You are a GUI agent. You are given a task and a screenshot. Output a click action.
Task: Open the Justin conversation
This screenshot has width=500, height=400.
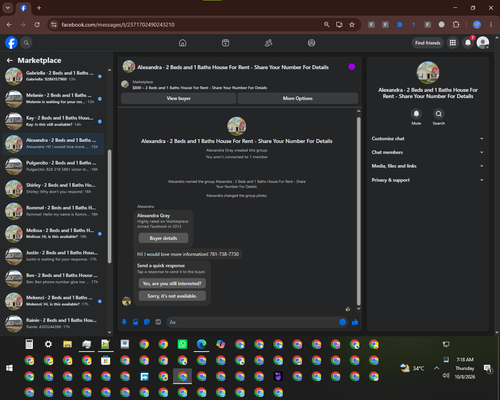tap(53, 256)
